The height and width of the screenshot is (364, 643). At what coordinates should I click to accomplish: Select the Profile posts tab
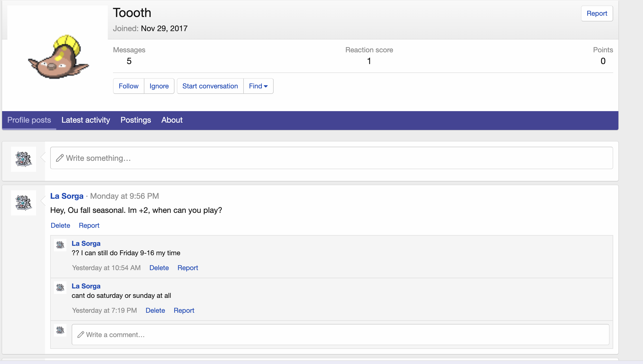coord(29,120)
